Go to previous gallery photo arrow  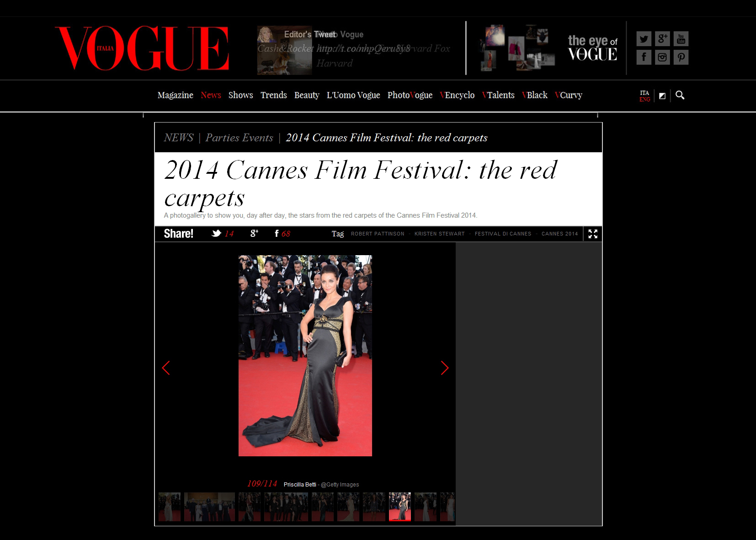pos(166,368)
